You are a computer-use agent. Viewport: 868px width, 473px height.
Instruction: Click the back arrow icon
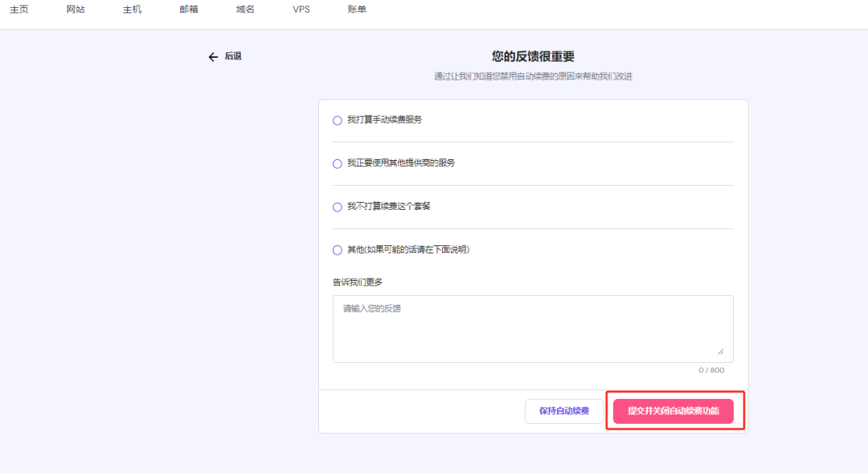coord(212,57)
